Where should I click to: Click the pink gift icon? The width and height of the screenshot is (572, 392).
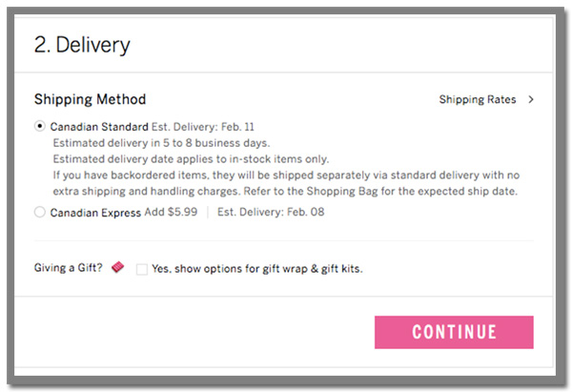[x=118, y=267]
